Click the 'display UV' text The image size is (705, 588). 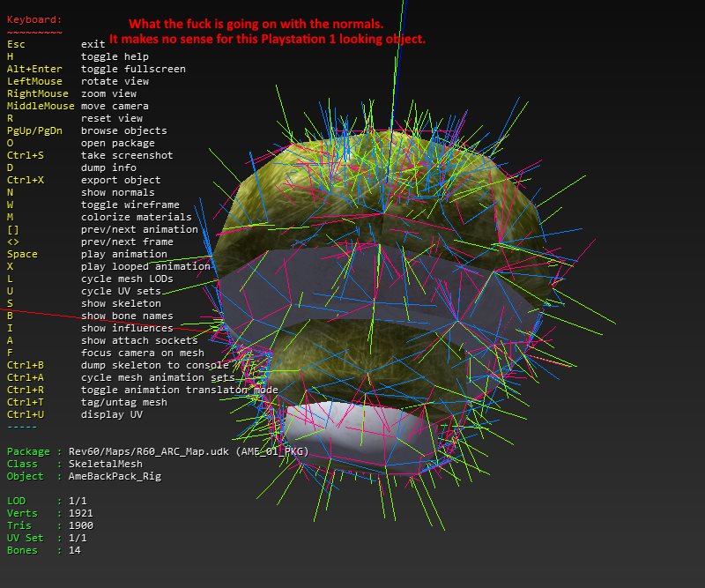point(112,415)
